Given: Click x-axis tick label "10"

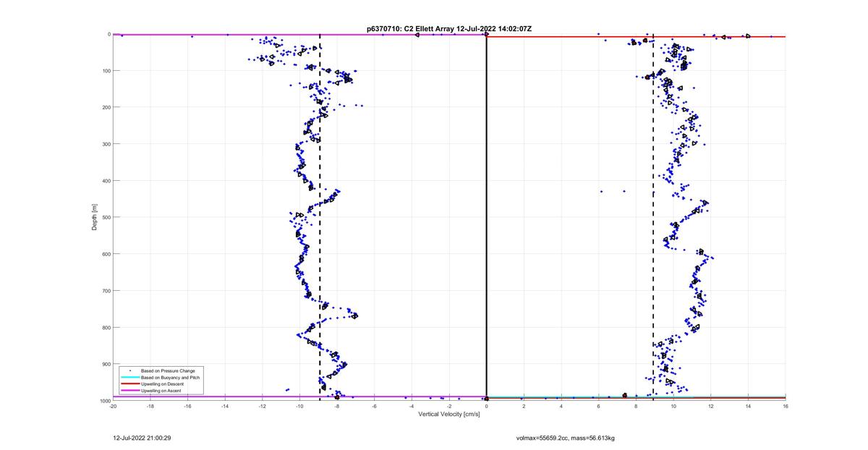Looking at the screenshot, I should (673, 407).
